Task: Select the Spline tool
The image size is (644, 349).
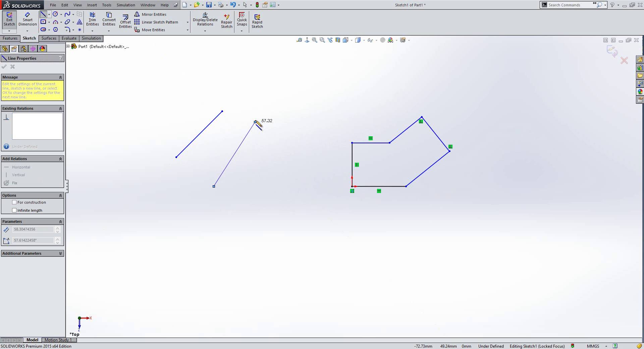Action: tap(67, 14)
